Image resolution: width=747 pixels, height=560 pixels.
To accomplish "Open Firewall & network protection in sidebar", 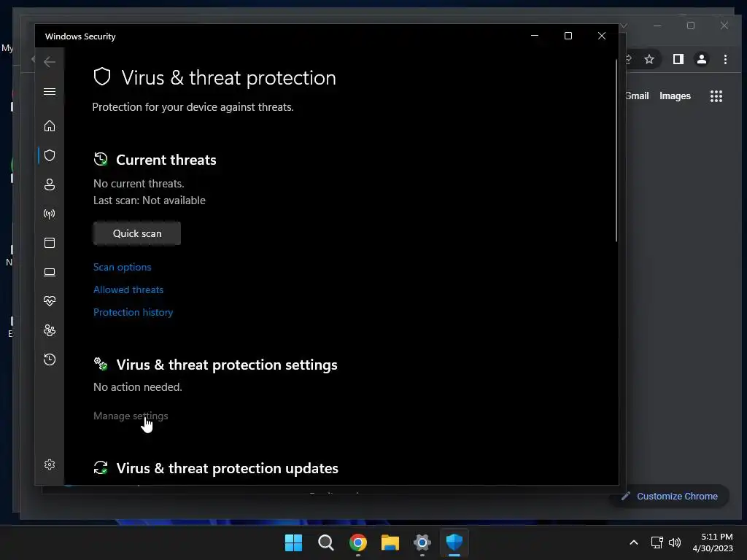I will tap(50, 214).
